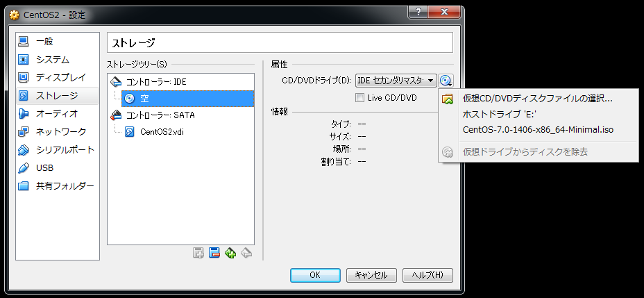The width and height of the screenshot is (644, 298).
Task: Select the ストレージ category in the sidebar
Action: (57, 96)
